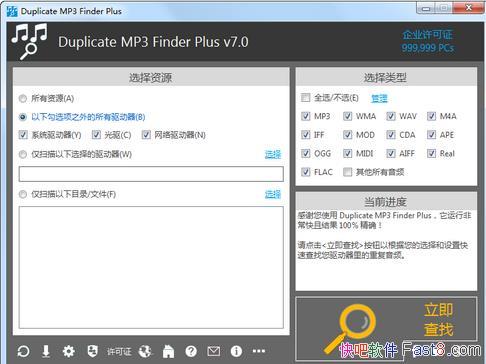This screenshot has width=486, height=364.
Task: Uncheck the Real file type
Action: click(431, 154)
